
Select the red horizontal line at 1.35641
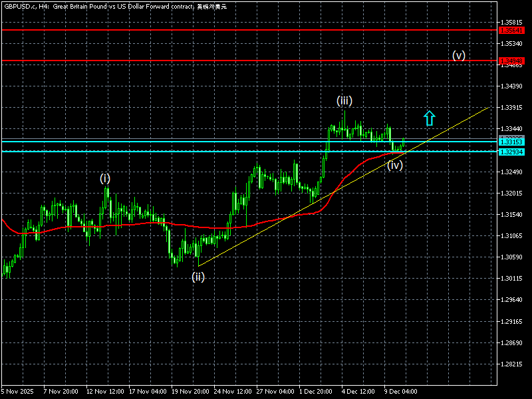coord(249,30)
